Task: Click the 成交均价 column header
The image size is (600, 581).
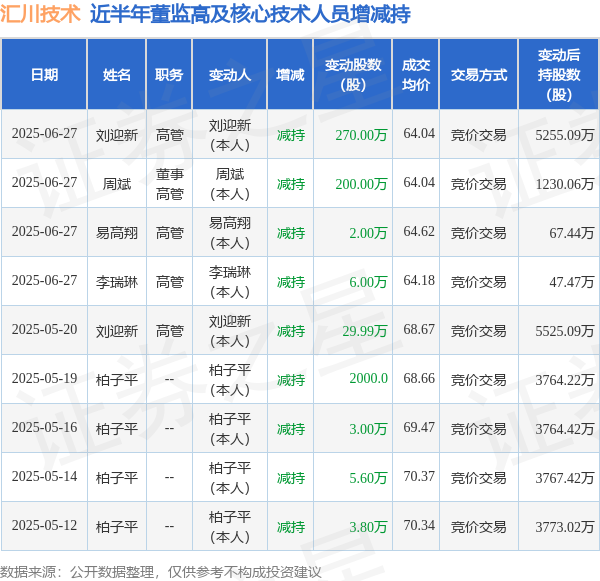Action: (416, 74)
